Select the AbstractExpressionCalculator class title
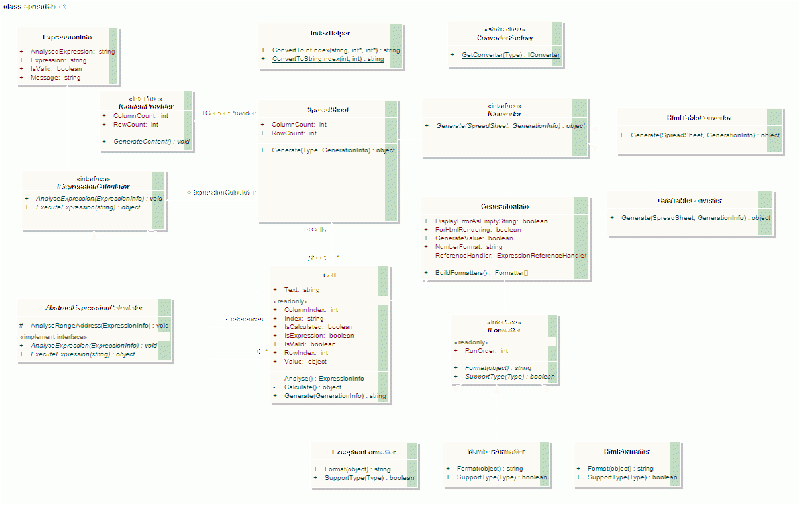The image size is (800, 505). pos(94,305)
